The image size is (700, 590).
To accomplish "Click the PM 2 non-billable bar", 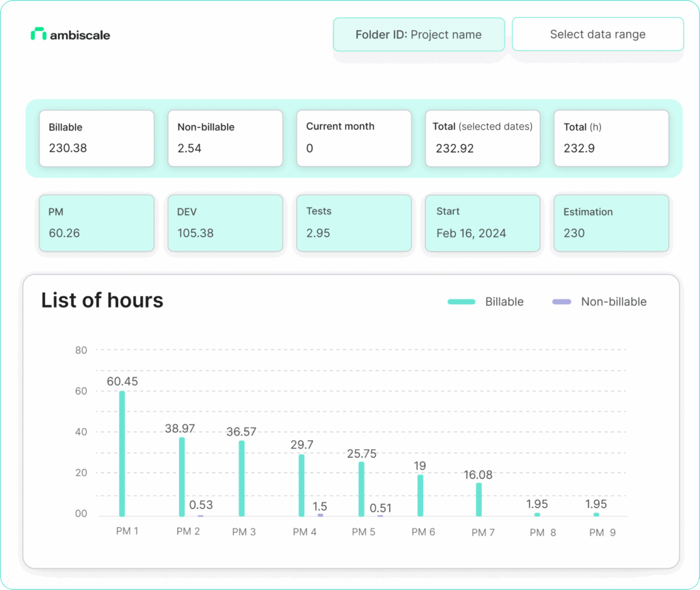I will (x=200, y=515).
